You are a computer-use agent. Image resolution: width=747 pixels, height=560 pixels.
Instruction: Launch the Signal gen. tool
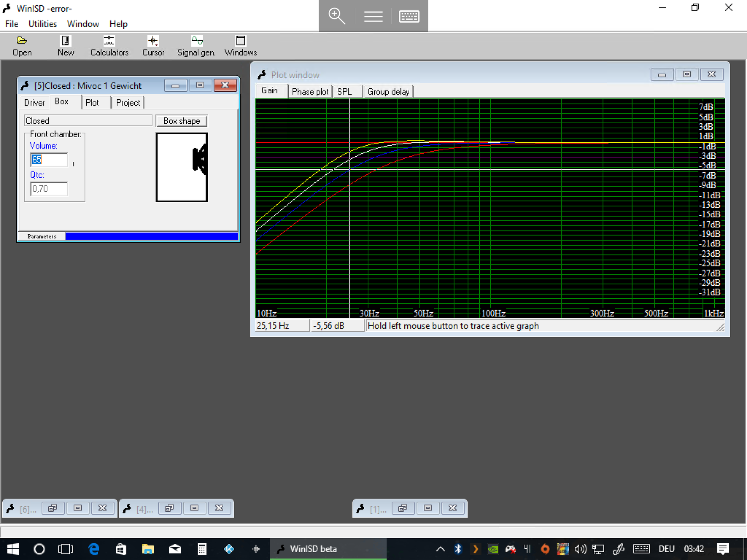pyautogui.click(x=196, y=46)
